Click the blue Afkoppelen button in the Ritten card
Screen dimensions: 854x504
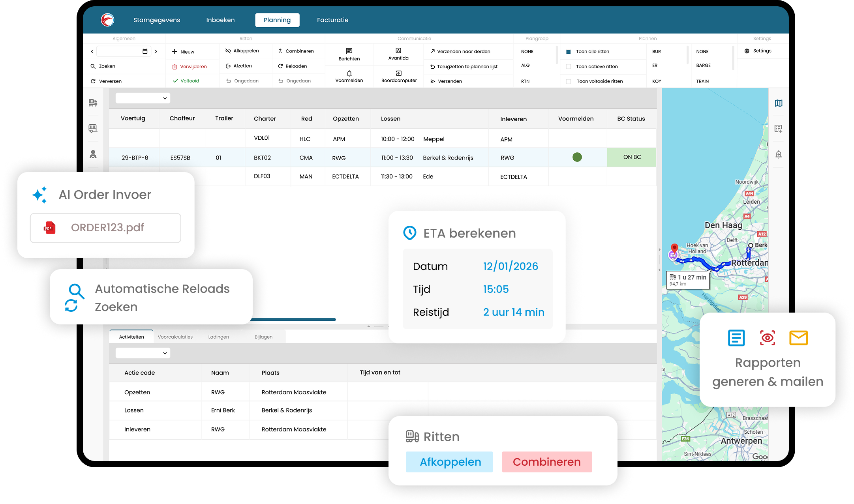449,462
